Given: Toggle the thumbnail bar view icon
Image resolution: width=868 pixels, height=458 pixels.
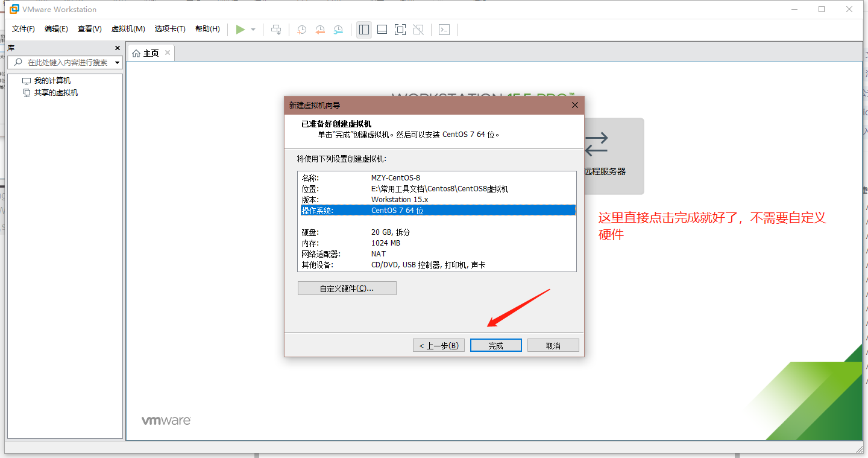Looking at the screenshot, I should 382,30.
